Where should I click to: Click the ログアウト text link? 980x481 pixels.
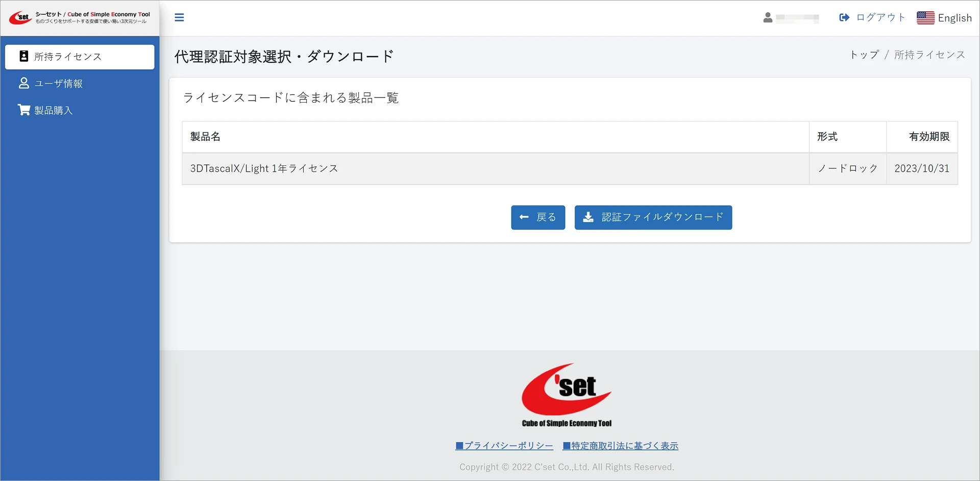click(x=880, y=18)
